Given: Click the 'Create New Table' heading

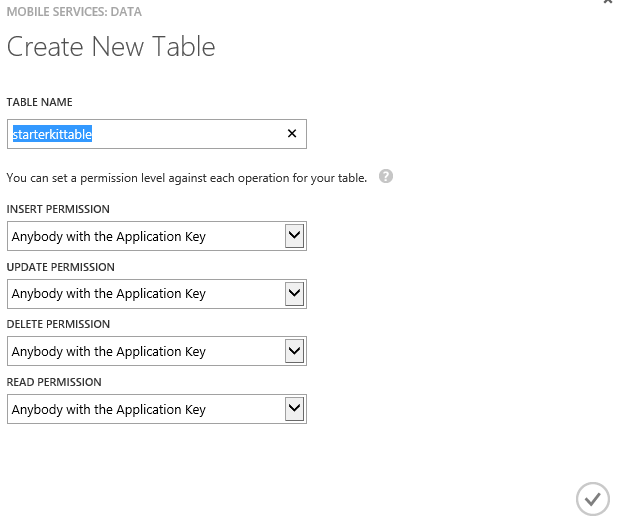Looking at the screenshot, I should pyautogui.click(x=111, y=47).
